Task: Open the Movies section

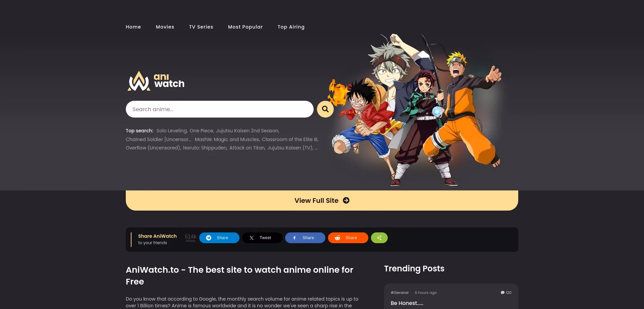Action: click(165, 27)
